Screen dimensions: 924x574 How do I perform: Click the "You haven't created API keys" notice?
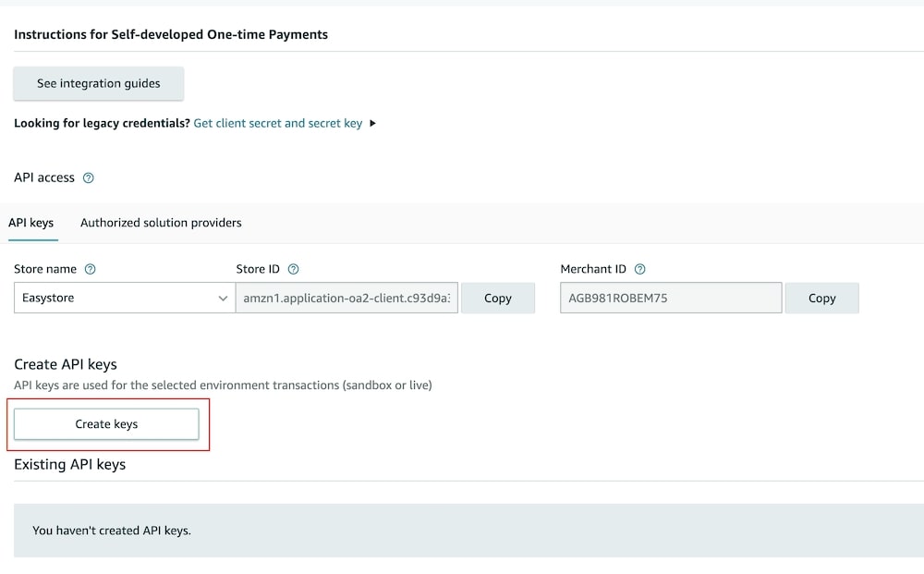click(x=112, y=531)
